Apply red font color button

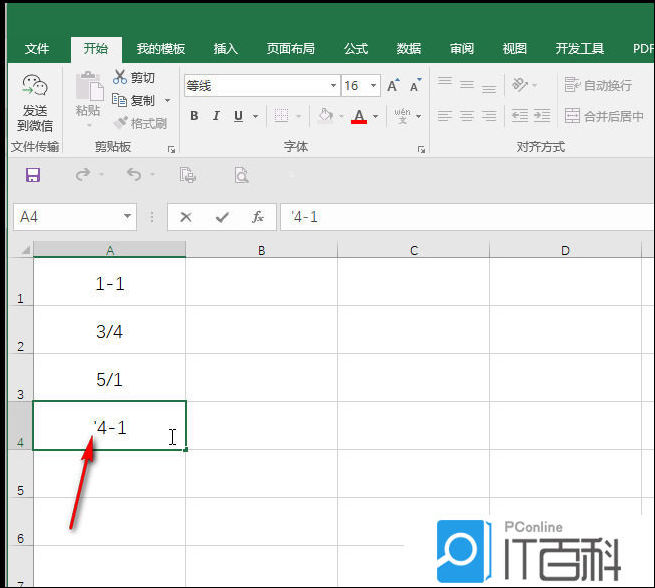point(359,116)
